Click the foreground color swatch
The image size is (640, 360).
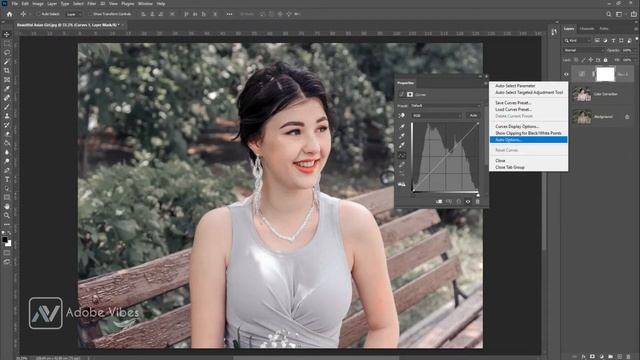[4, 240]
